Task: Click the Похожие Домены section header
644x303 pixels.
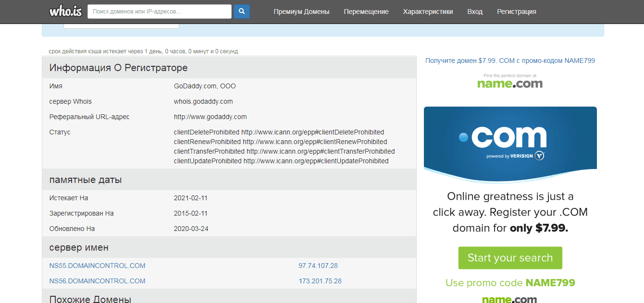Action: [90, 299]
